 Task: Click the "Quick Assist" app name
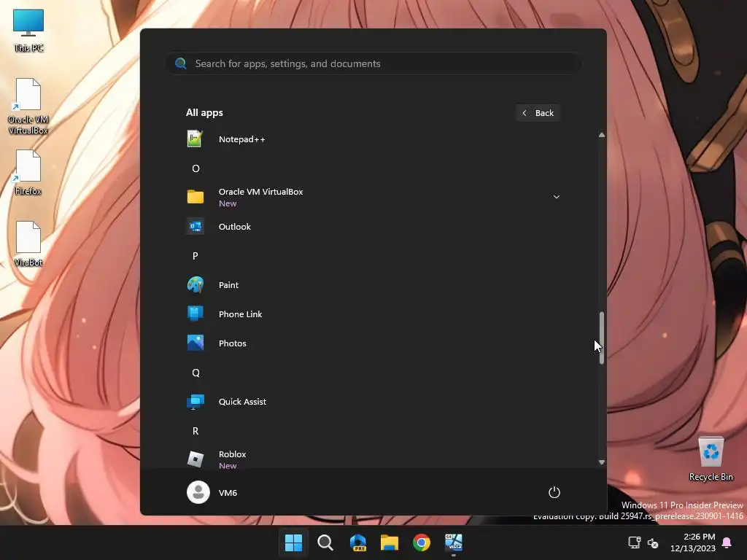click(242, 402)
